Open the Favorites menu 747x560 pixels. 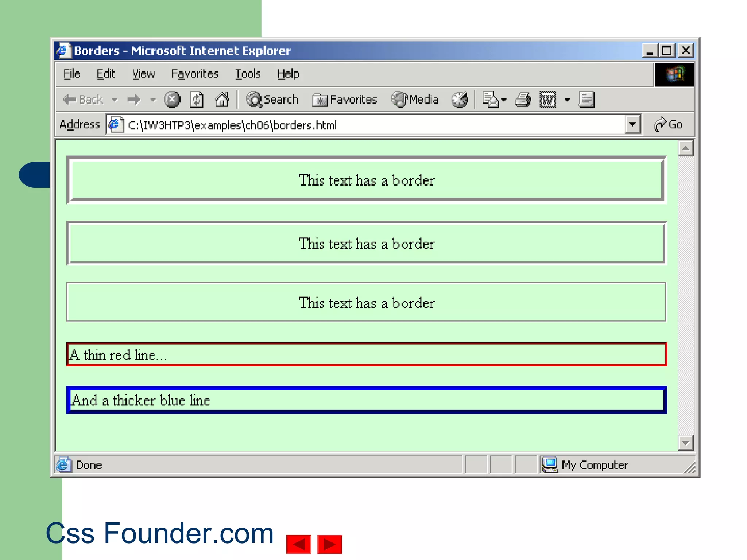[194, 74]
